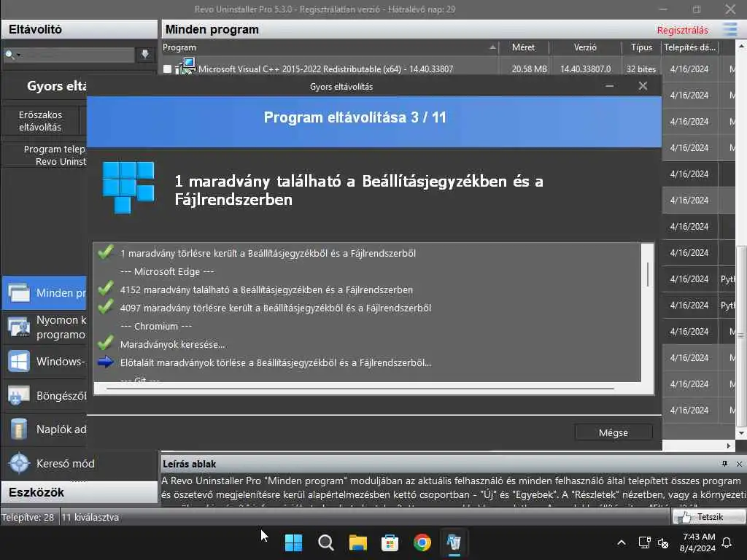Image resolution: width=747 pixels, height=560 pixels.
Task: Click the Tetszik like button
Action: tap(708, 517)
